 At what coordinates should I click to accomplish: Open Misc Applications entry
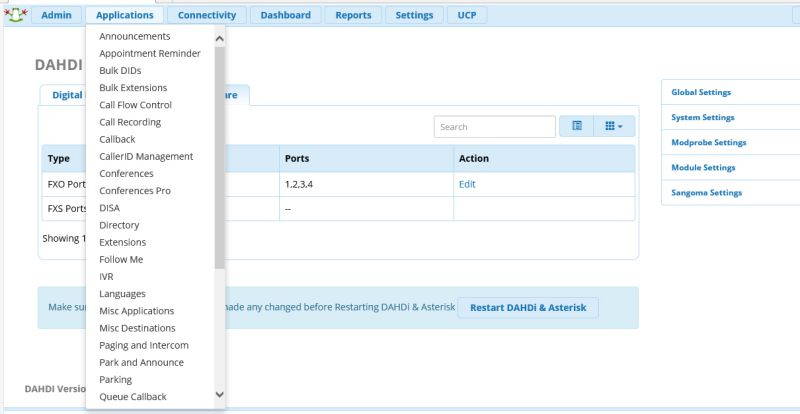(x=137, y=311)
